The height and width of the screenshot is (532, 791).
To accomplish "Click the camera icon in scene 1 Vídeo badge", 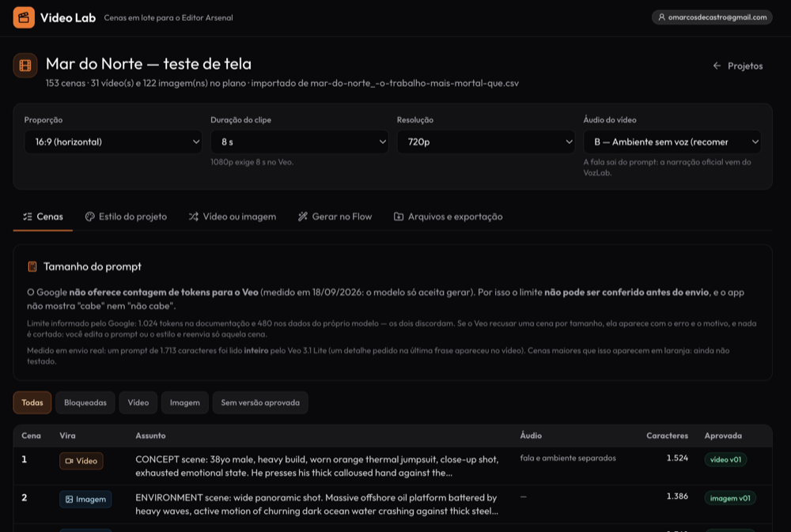I will [x=69, y=461].
